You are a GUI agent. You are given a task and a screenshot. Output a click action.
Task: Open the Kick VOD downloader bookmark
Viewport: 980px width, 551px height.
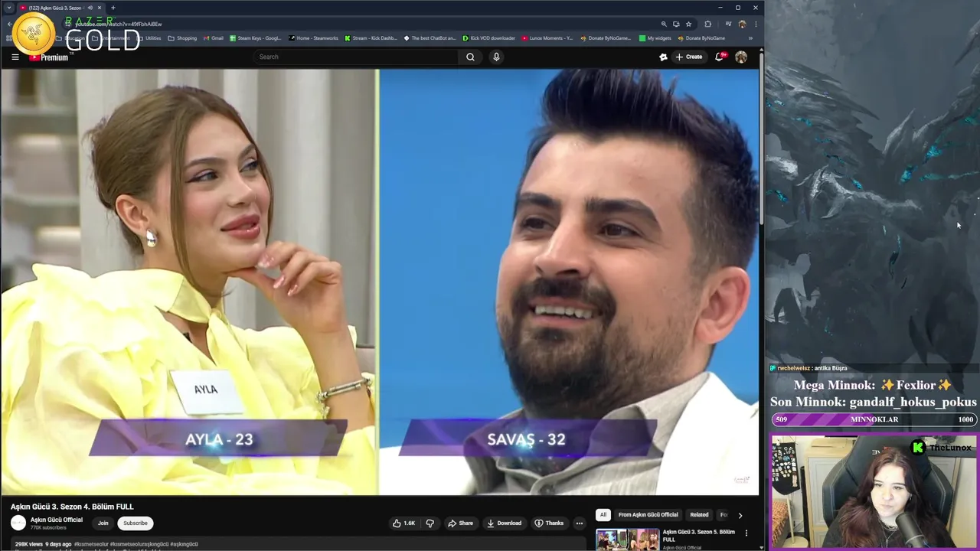coord(489,38)
